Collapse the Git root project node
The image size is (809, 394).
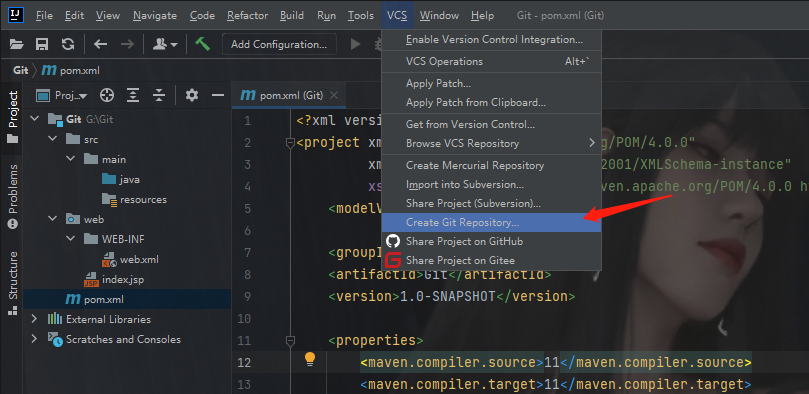coord(35,119)
